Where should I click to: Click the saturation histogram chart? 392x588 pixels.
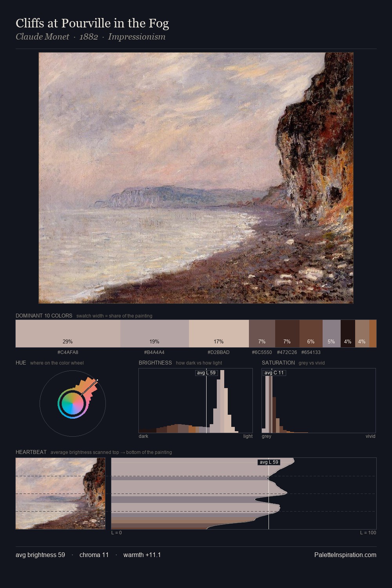(319, 401)
